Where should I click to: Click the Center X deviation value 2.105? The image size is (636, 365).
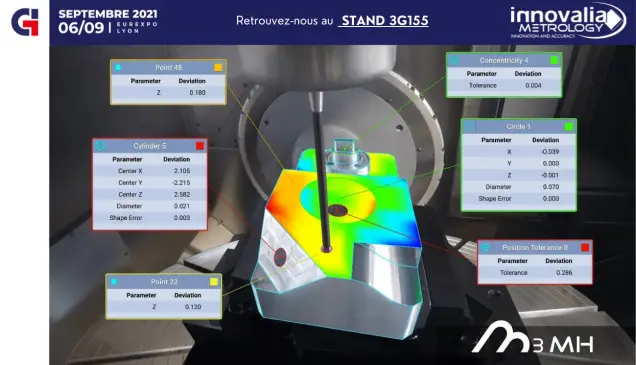(182, 171)
